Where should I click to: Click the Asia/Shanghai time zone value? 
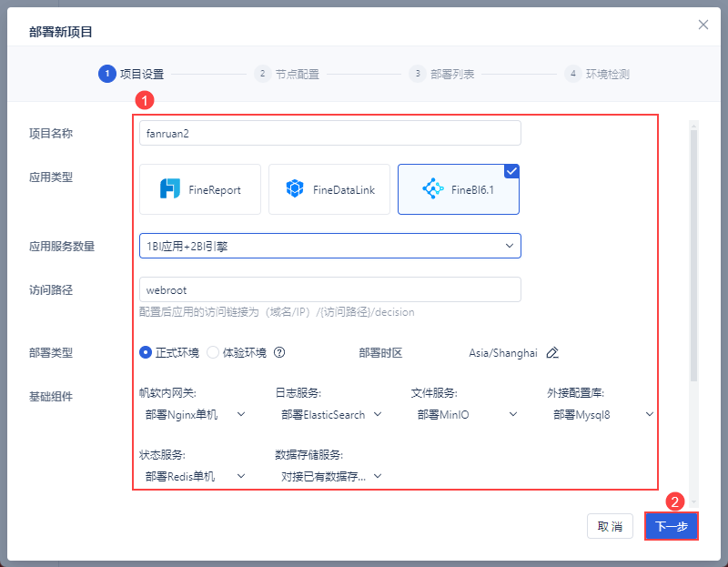click(x=503, y=353)
